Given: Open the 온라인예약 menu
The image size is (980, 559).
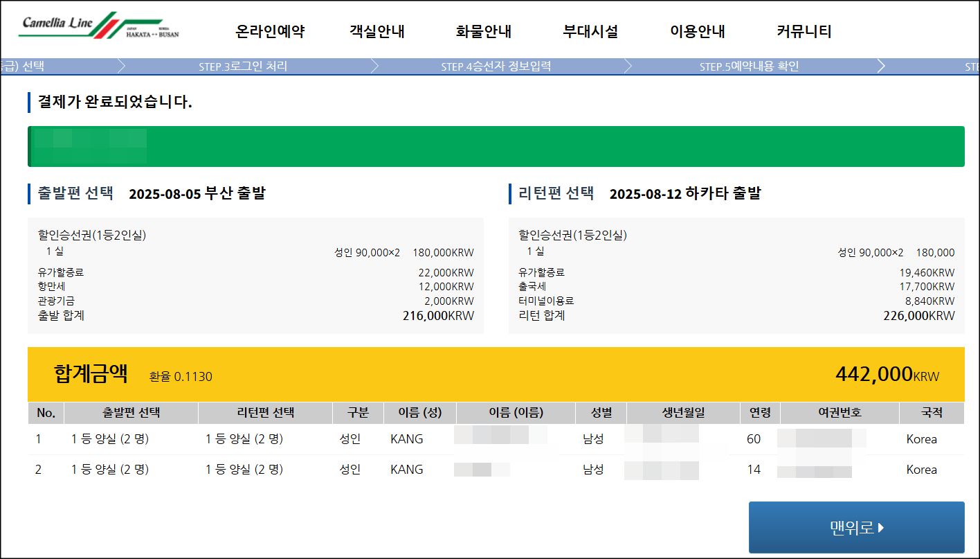Looking at the screenshot, I should 270,31.
